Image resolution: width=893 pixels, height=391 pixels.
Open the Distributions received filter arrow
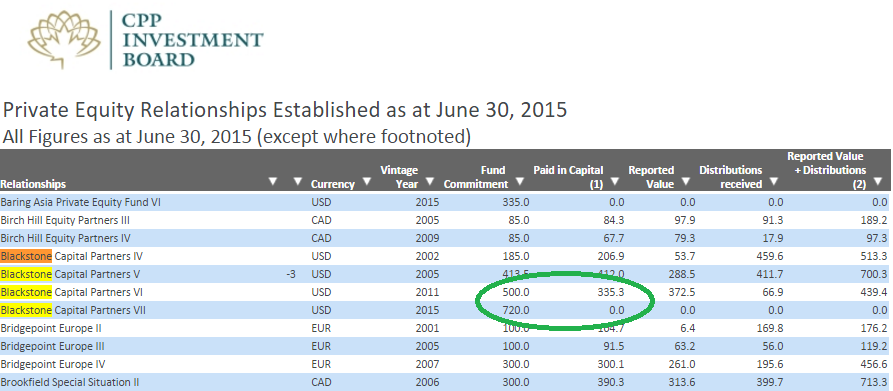pyautogui.click(x=773, y=183)
